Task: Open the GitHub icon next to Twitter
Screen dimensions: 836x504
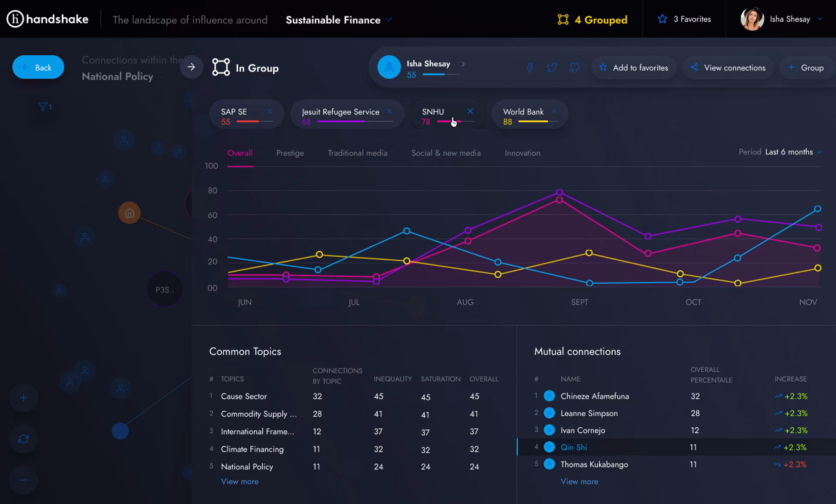Action: click(574, 67)
